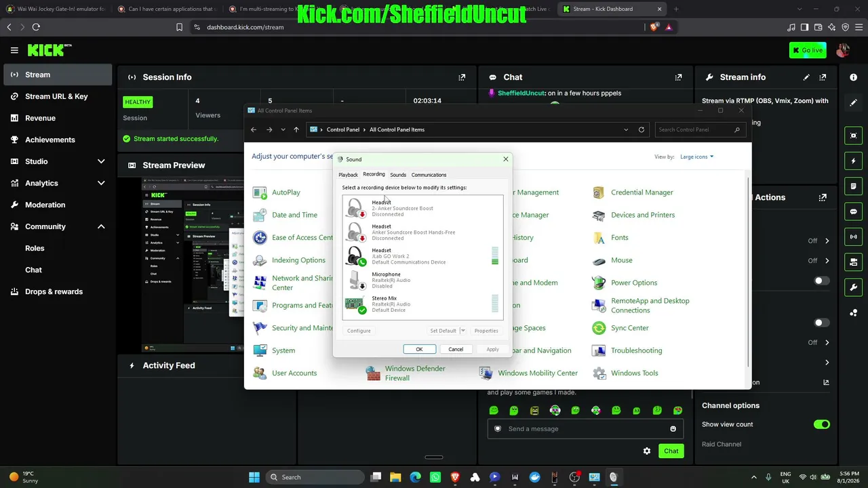Open WhatsApp from the taskbar
Viewport: 868px width, 488px height.
[435, 477]
